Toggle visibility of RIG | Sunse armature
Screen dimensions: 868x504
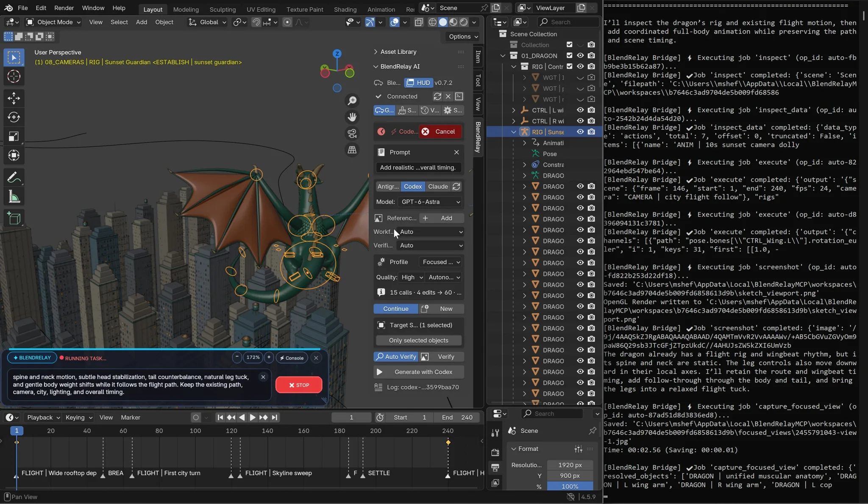(x=580, y=132)
